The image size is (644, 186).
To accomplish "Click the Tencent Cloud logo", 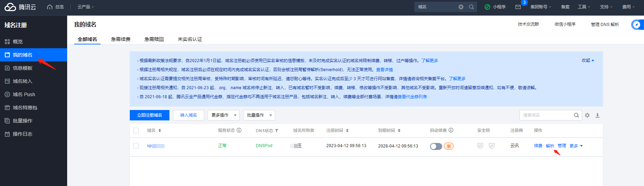I will [20, 7].
